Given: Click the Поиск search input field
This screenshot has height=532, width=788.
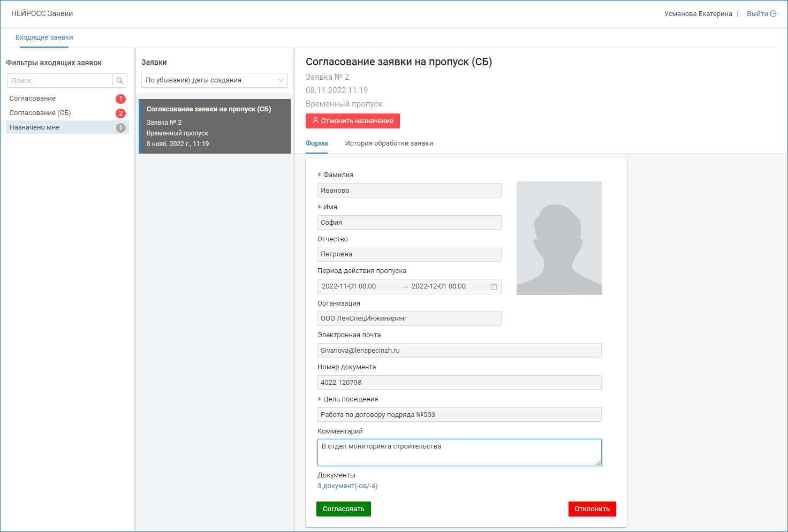Looking at the screenshot, I should 60,81.
